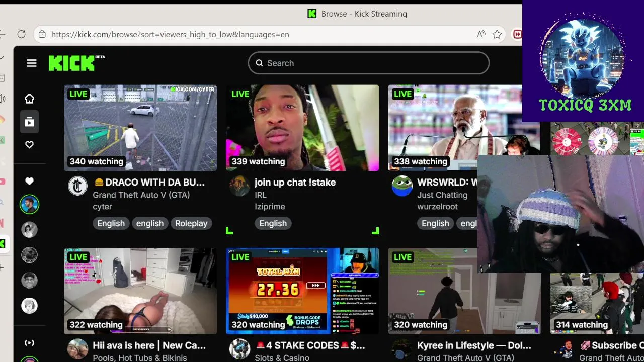Open Grand Theft Auto V (GTA) category under cyter stream
The width and height of the screenshot is (644, 362).
(x=141, y=195)
